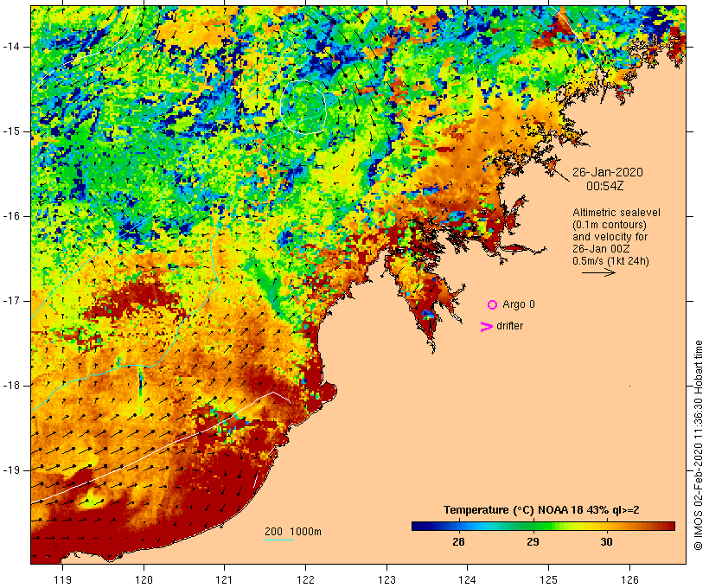Image resolution: width=709 pixels, height=588 pixels.
Task: Click the longitude label 124
Action: [468, 579]
